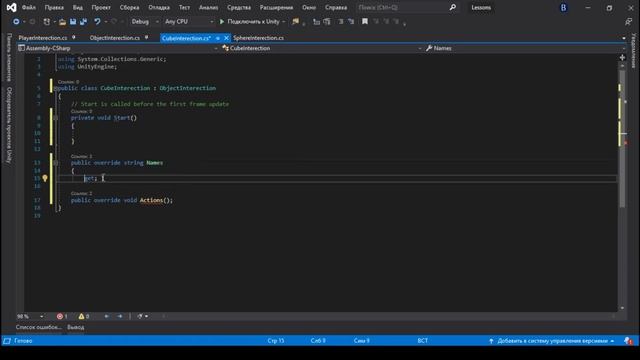Collapse the CubeInterection class region

56,88
